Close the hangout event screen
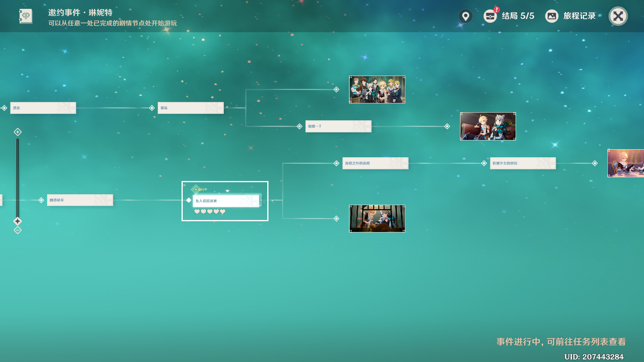This screenshot has height=362, width=644. click(x=618, y=16)
